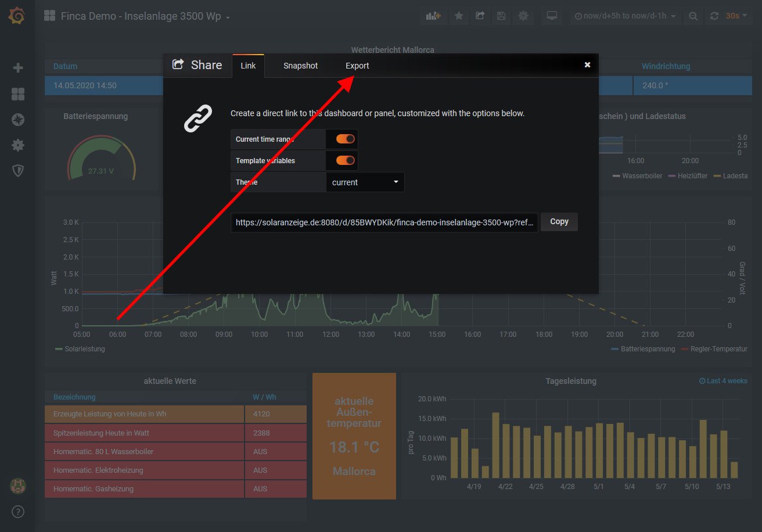Open Explore compass icon in sidebar
This screenshot has height=532, width=762.
(18, 120)
